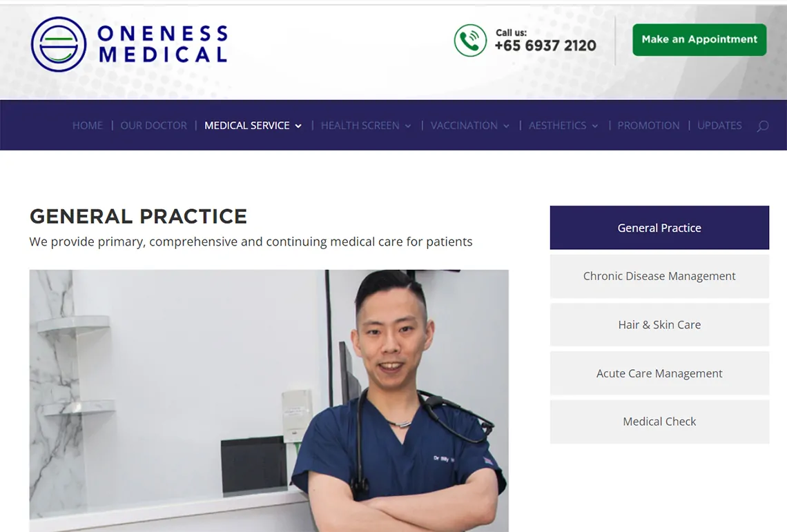Open the search magnifier icon in navbar
787x532 pixels.
pos(762,126)
